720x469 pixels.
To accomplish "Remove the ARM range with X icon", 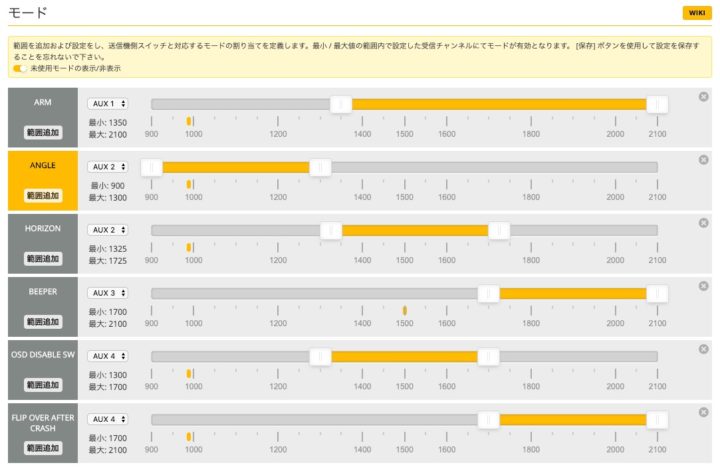I will (x=703, y=96).
